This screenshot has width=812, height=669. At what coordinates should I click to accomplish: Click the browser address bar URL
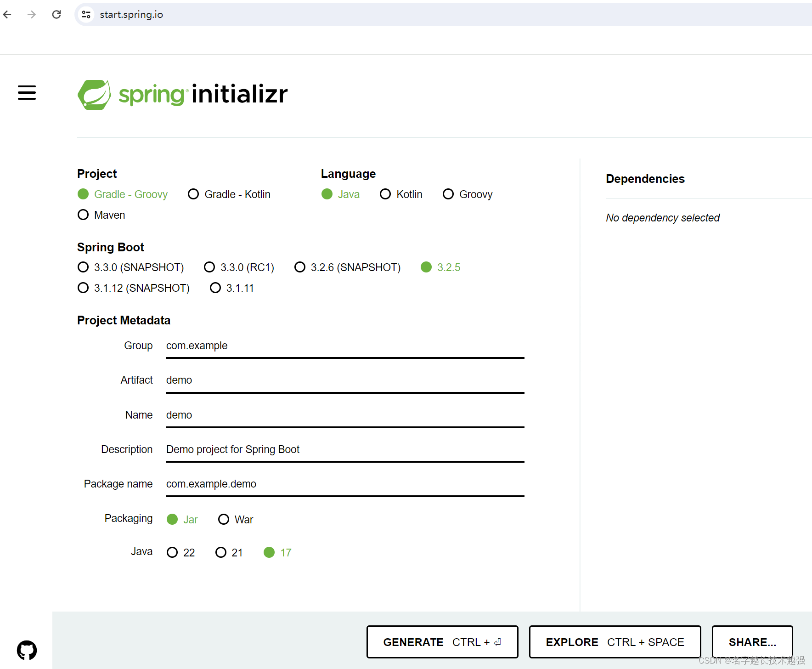click(x=131, y=15)
